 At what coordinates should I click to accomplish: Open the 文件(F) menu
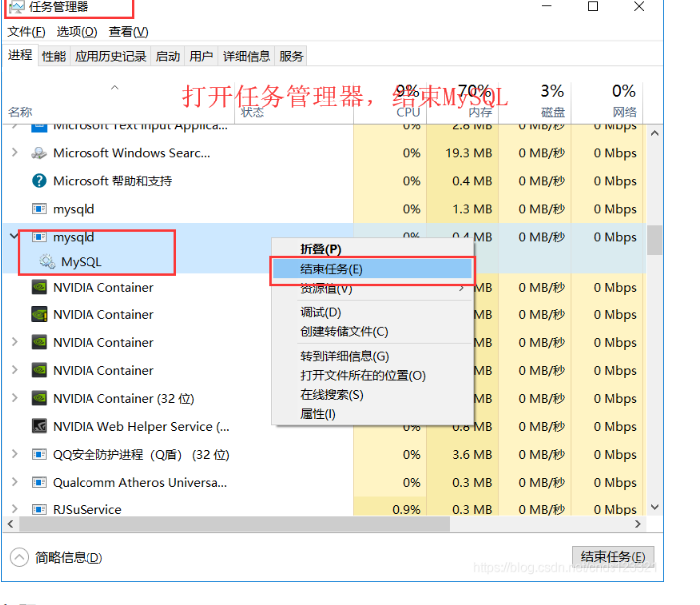pyautogui.click(x=26, y=32)
